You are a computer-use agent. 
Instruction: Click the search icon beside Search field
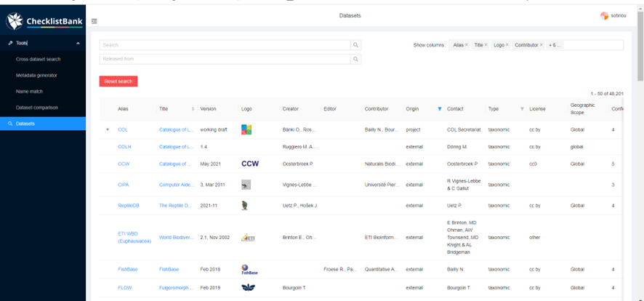pos(355,45)
